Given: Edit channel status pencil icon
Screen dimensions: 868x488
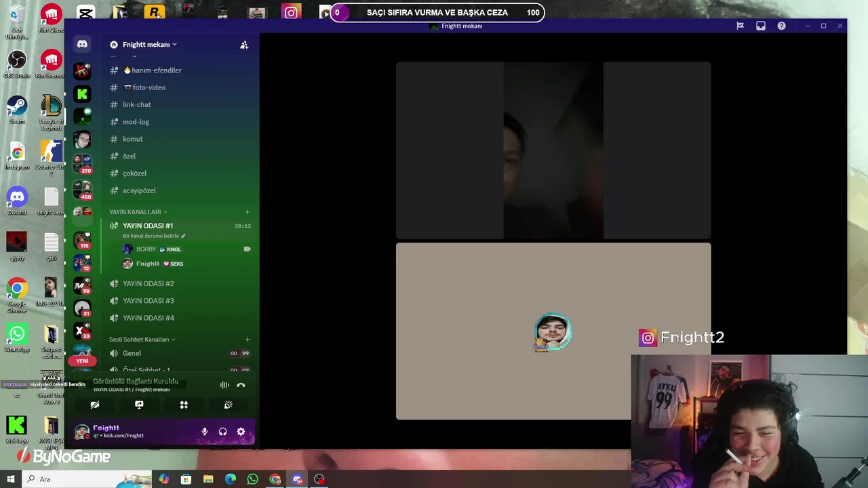Looking at the screenshot, I should [x=183, y=236].
